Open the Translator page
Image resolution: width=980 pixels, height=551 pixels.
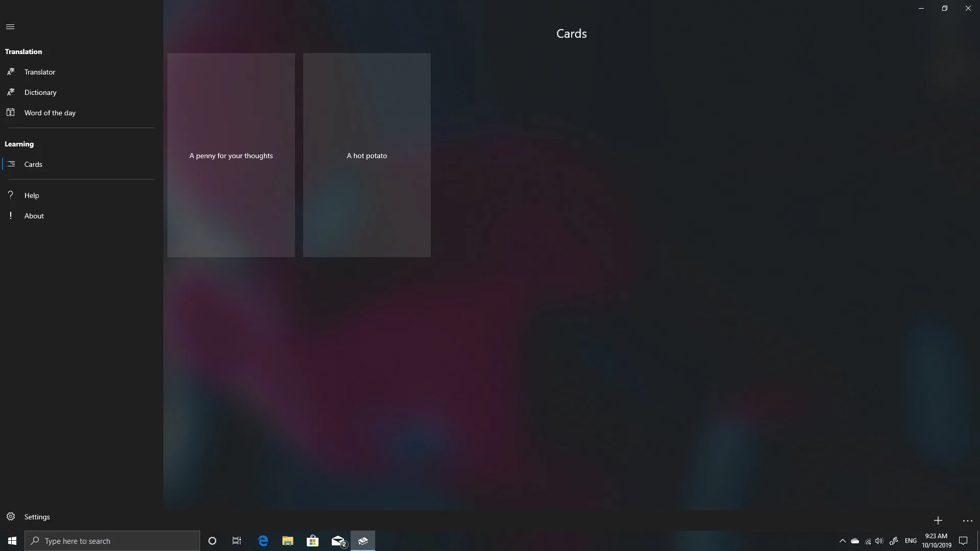point(82,72)
